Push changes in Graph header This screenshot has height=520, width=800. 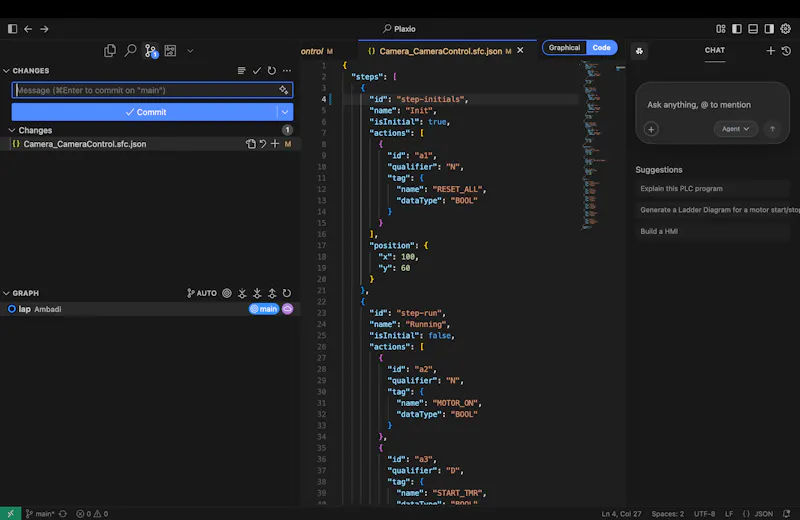coord(272,293)
